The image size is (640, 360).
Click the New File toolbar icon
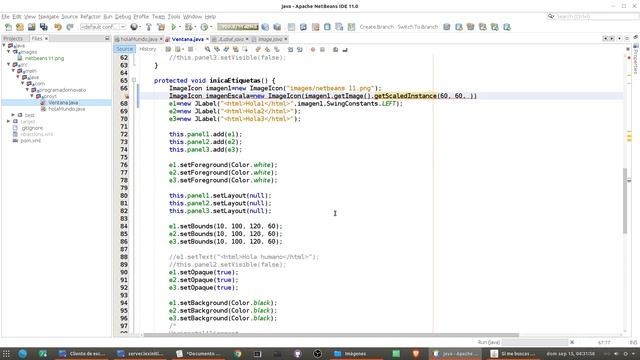8,27
